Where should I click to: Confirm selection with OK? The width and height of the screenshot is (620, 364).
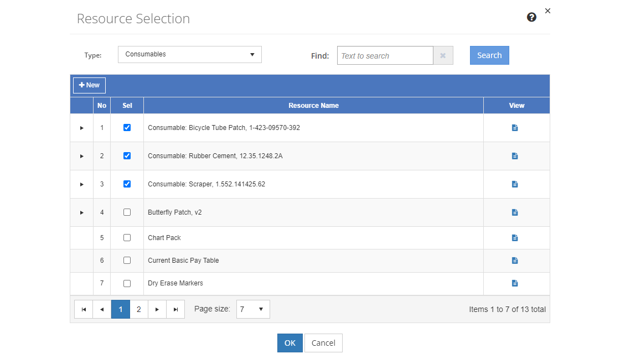click(x=290, y=343)
